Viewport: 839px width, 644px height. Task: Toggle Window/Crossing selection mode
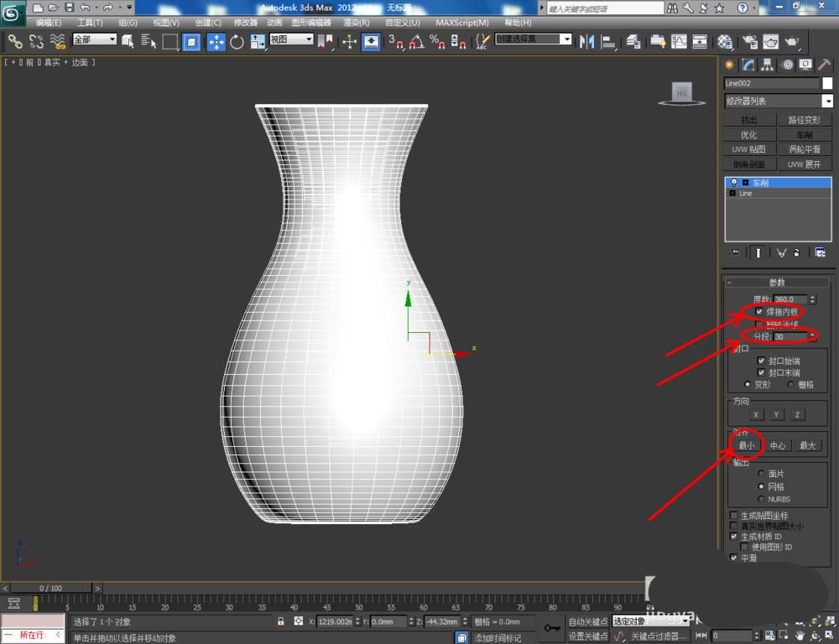pyautogui.click(x=192, y=42)
